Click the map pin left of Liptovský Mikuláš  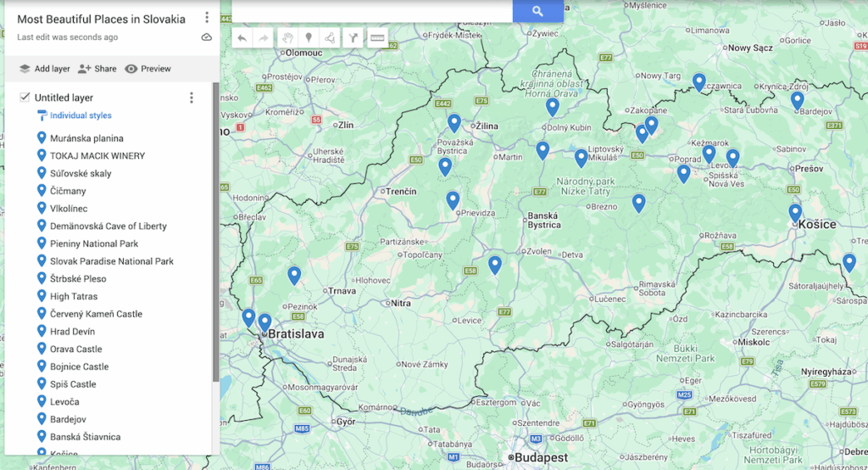coord(581,158)
